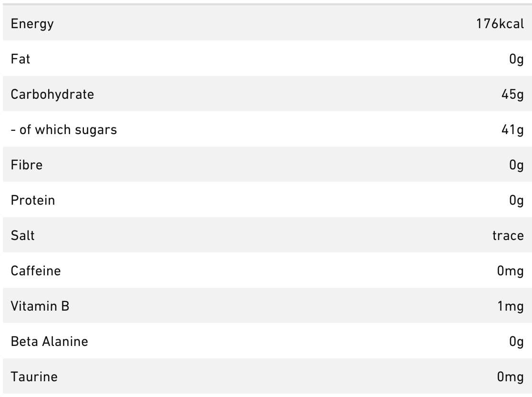Click the 0g value for Protein

click(516, 200)
